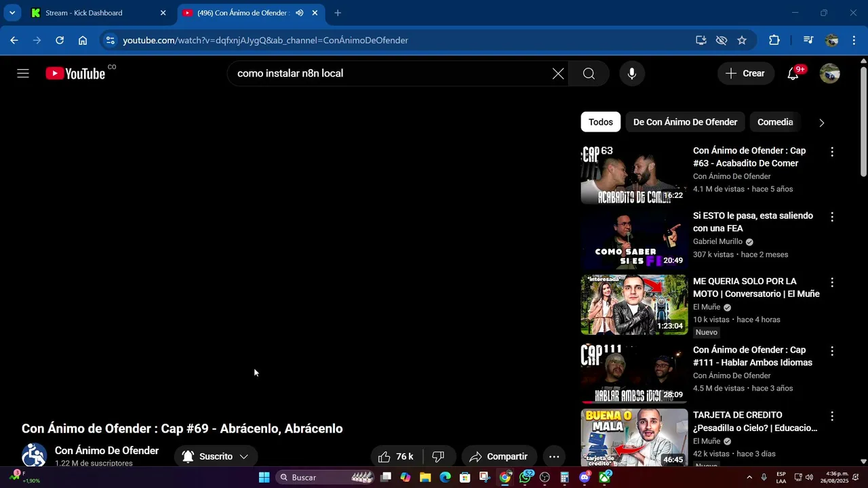Open the YouTube hamburger guide menu
The width and height of the screenshot is (868, 488).
pyautogui.click(x=23, y=73)
